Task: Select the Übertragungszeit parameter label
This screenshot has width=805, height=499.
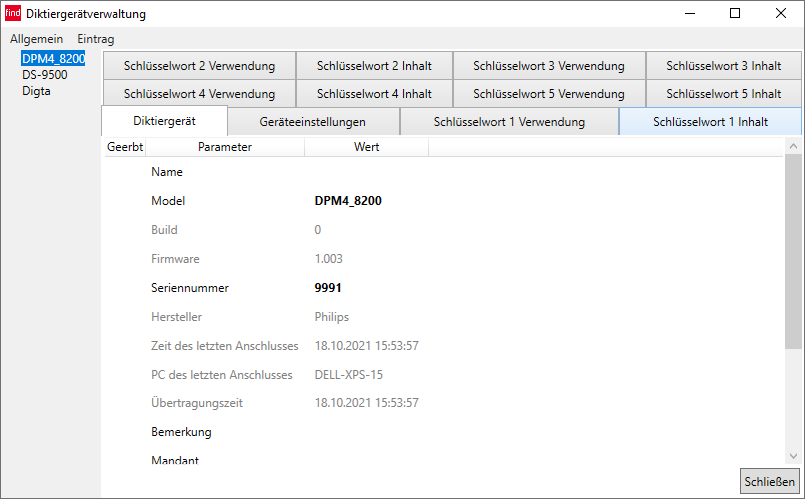Action: (x=197, y=403)
